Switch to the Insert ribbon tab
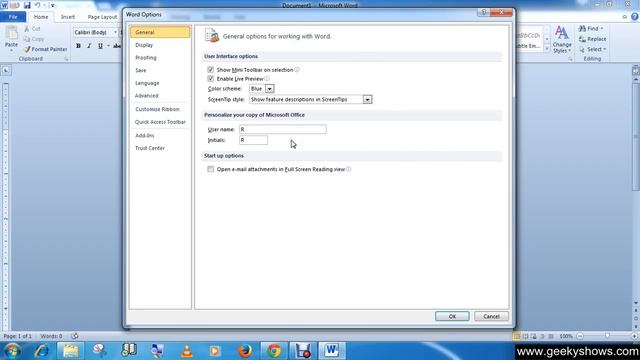 pyautogui.click(x=68, y=17)
